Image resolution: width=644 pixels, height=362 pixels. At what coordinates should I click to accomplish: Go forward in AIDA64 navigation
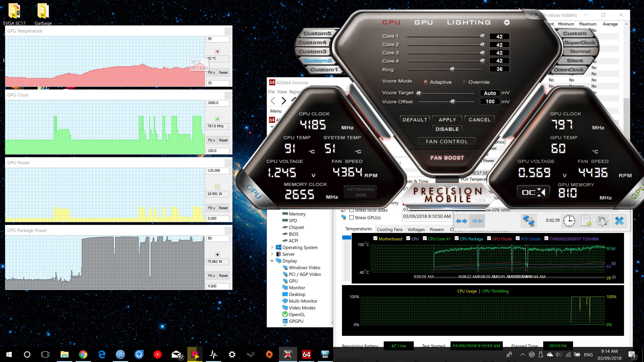coord(283,101)
